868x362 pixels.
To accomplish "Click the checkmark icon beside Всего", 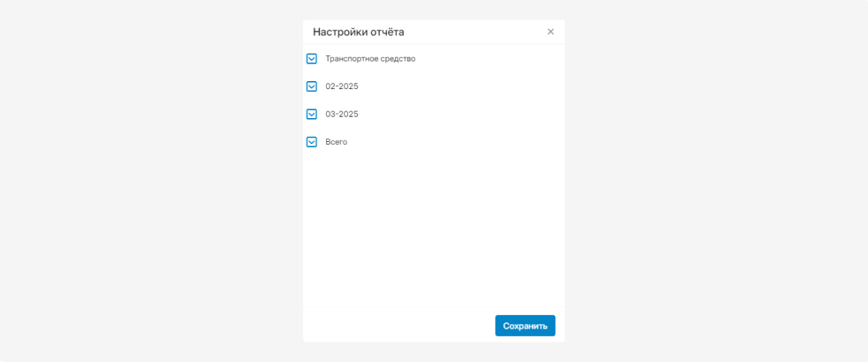I will click(312, 142).
